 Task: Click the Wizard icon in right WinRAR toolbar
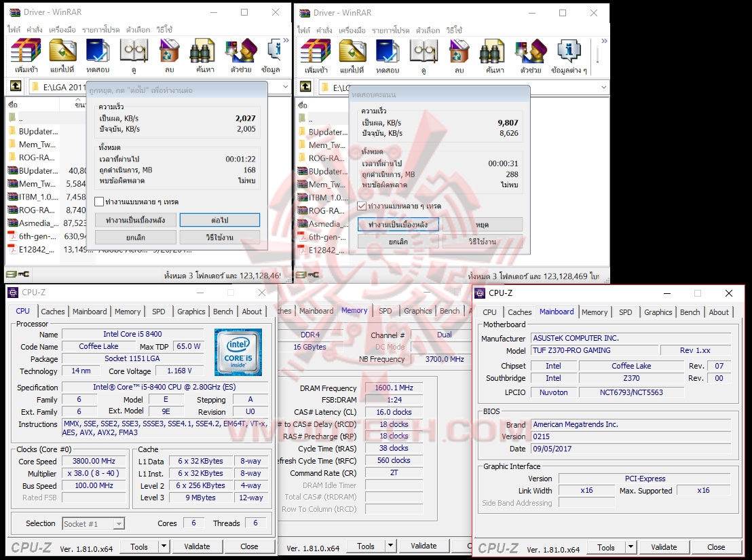click(x=531, y=52)
